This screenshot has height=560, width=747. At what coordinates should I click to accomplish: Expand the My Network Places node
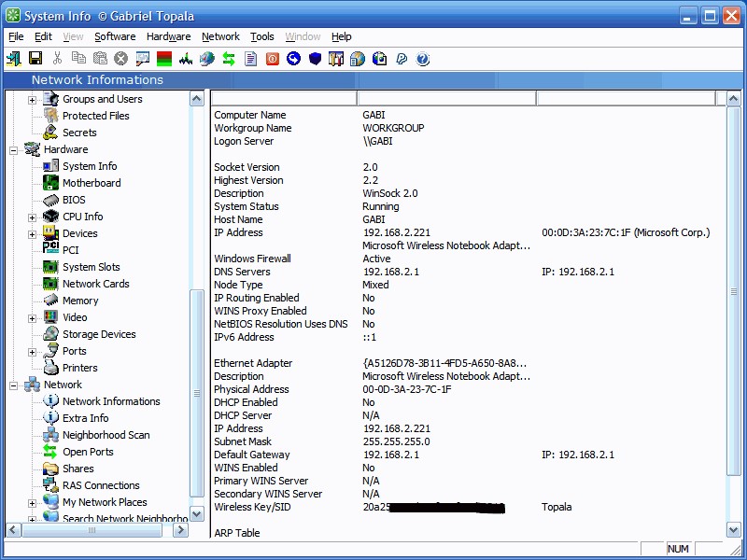[x=33, y=502]
